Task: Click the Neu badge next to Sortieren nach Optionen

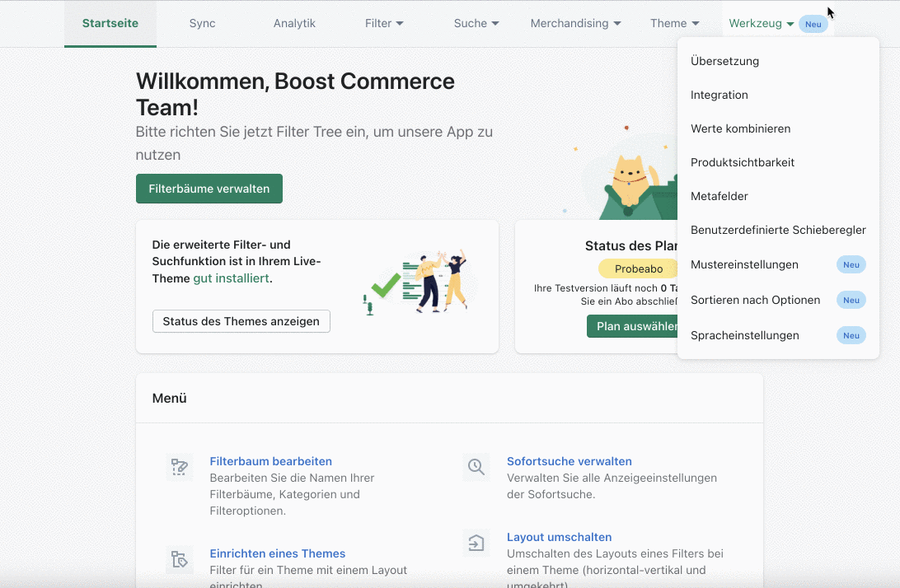Action: pos(851,300)
